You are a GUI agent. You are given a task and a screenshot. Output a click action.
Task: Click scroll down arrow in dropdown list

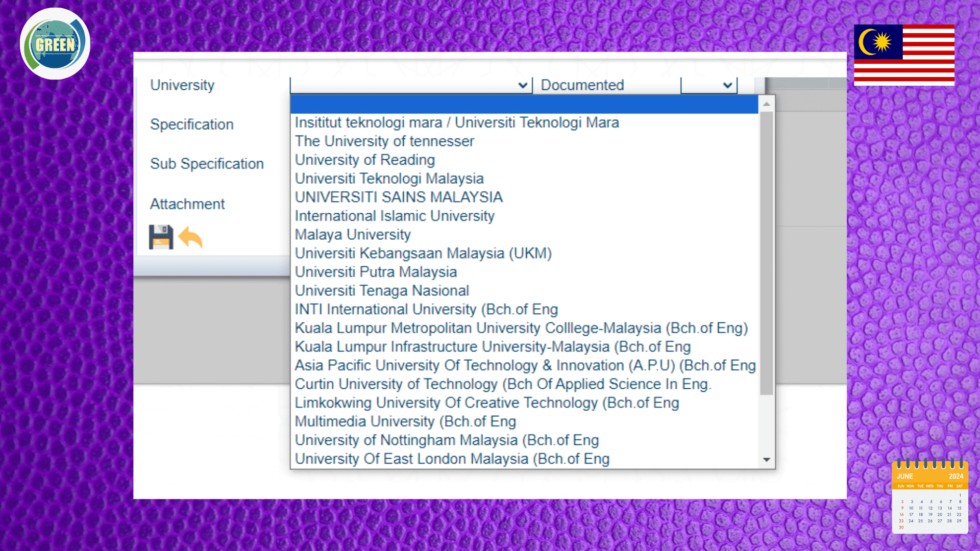(x=766, y=460)
